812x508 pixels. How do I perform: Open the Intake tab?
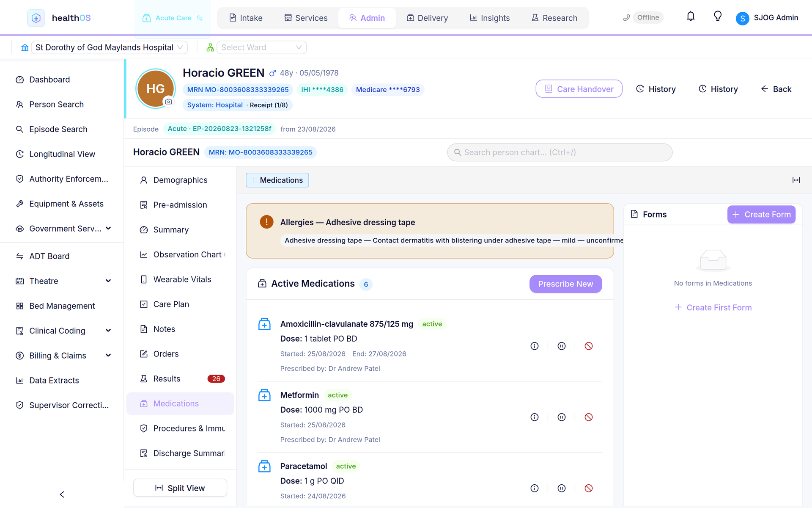246,18
